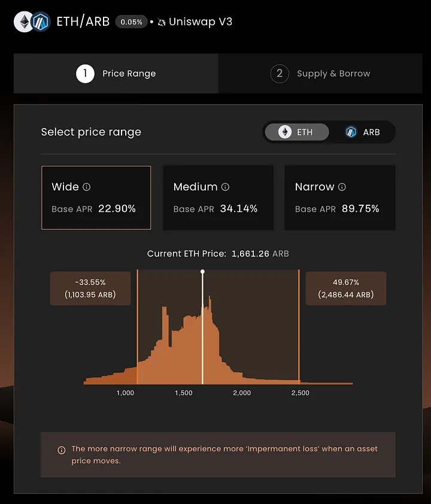Click the step 1 circle icon
The image size is (431, 504).
[x=85, y=74]
